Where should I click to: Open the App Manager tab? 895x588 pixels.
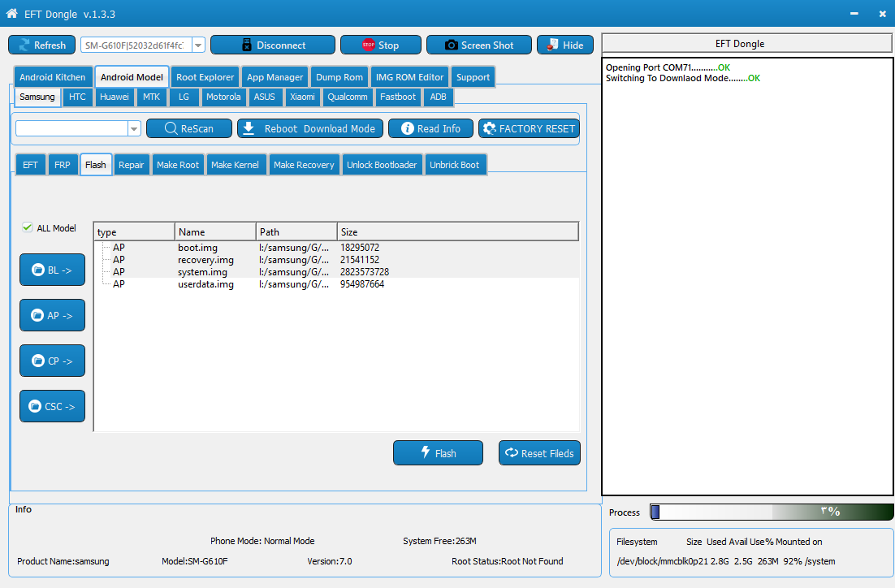[275, 77]
